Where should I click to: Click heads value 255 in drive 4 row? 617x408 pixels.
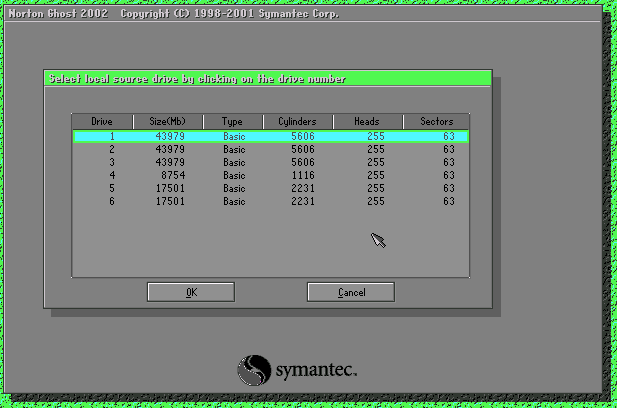376,175
